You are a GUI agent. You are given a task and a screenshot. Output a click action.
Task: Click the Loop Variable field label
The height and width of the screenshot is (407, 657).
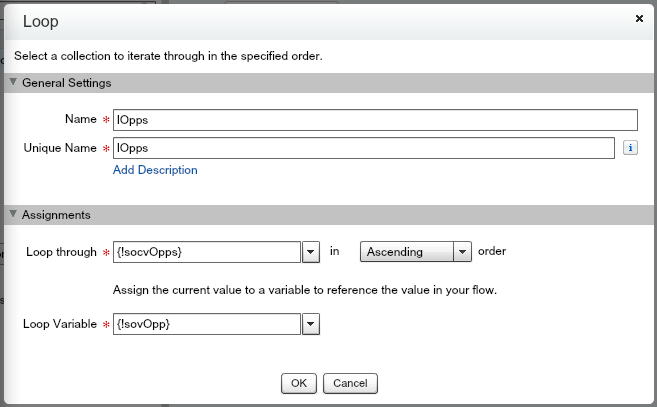tap(58, 324)
